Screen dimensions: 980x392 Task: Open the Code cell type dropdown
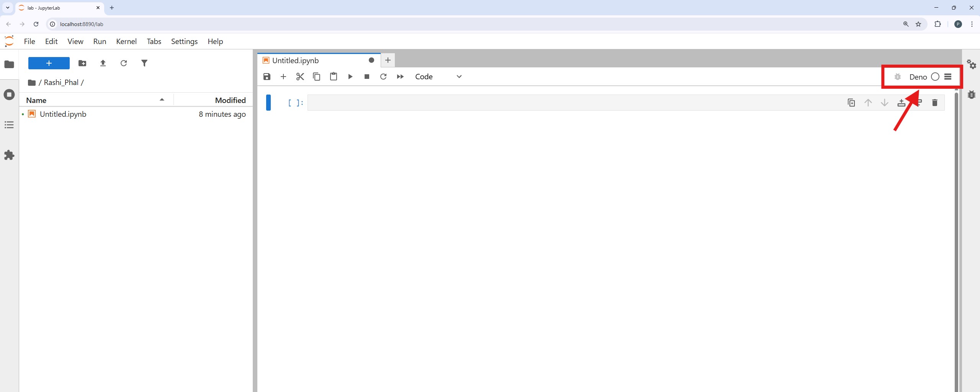tap(438, 77)
